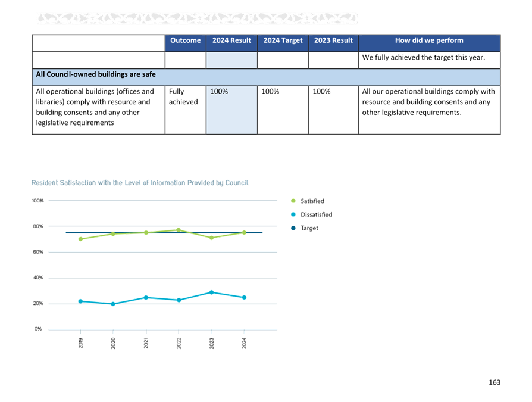Click the 'Fully achieved' outcome cell
532x402 pixels.
coord(185,110)
